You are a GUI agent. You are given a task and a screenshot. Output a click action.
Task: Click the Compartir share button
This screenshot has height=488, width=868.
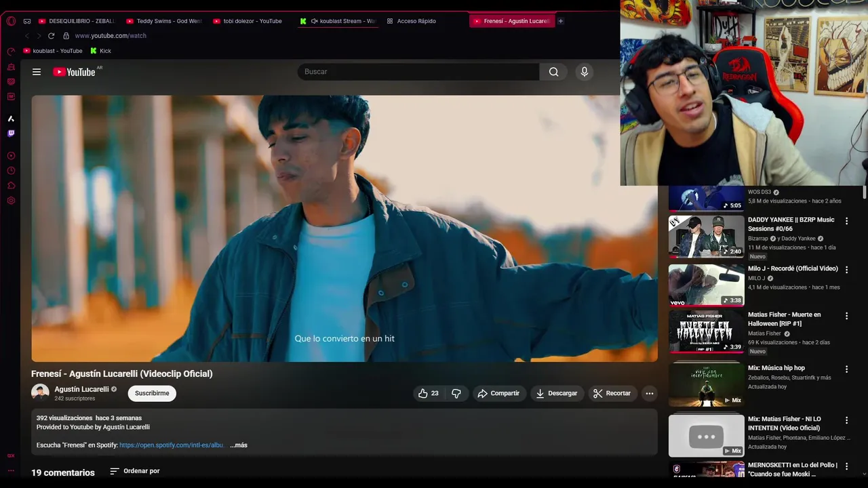[x=498, y=393]
